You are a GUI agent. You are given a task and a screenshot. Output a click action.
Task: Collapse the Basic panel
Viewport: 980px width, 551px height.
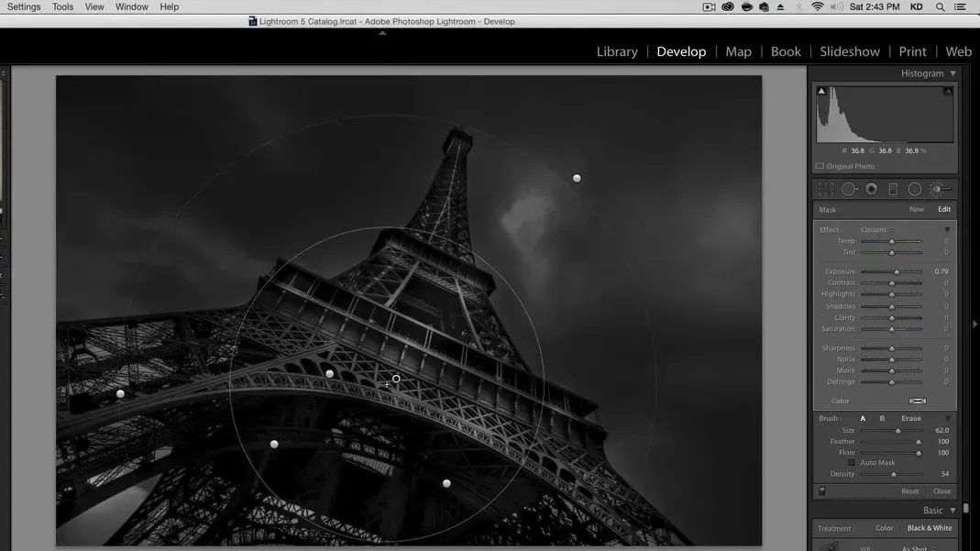pos(952,511)
